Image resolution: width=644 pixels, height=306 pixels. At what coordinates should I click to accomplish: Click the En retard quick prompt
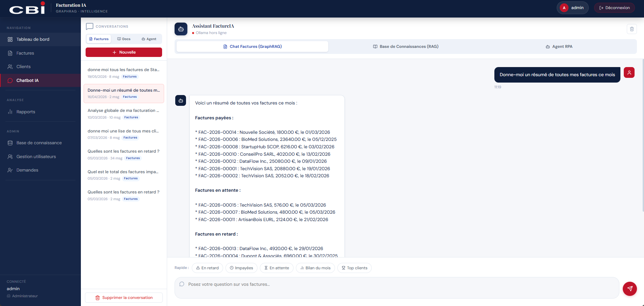[x=207, y=268]
